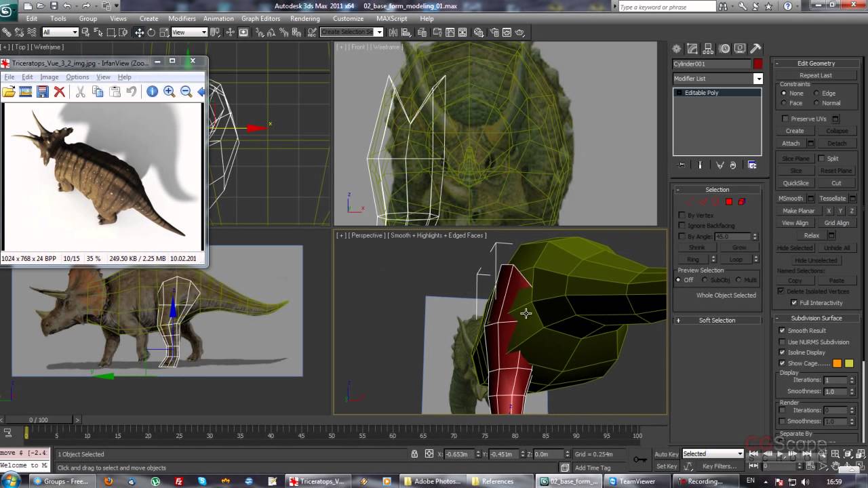
Task: Expand the Soft Selection rollout
Action: [x=717, y=321]
